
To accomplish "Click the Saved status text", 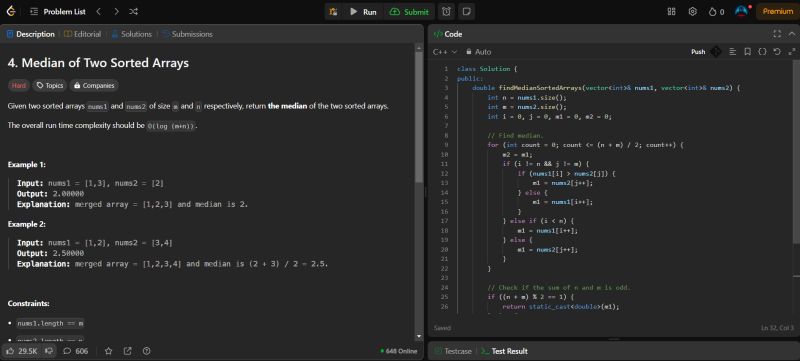I will tap(442, 328).
